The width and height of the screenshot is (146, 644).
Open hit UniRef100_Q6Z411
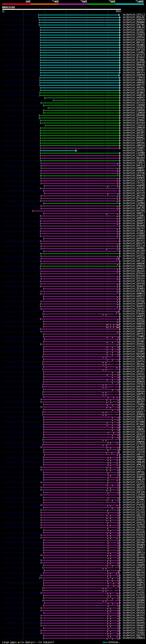click(133, 30)
